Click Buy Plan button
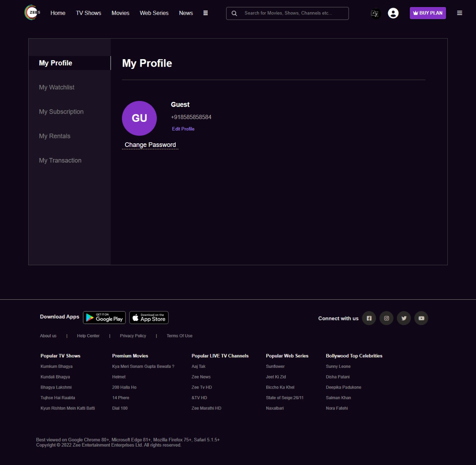The height and width of the screenshot is (465, 476). [428, 13]
